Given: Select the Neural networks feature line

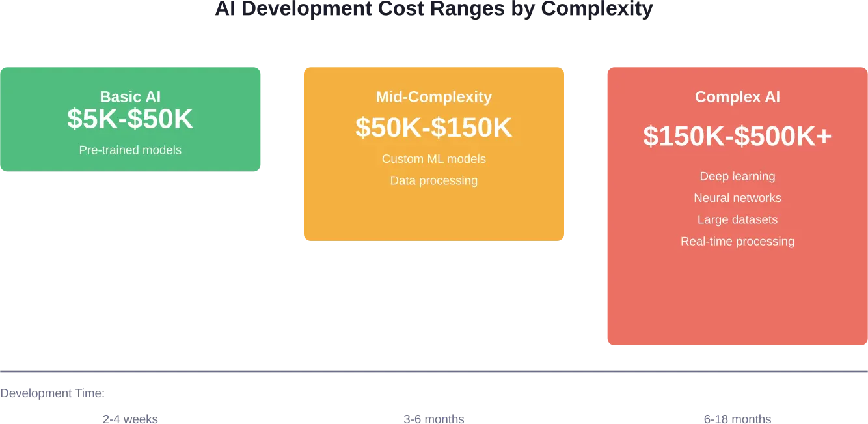Looking at the screenshot, I should (737, 198).
